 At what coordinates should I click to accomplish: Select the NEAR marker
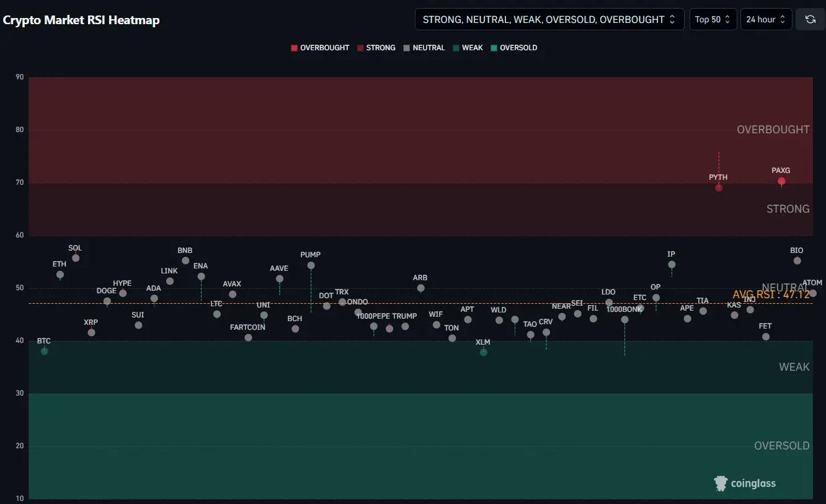562,317
